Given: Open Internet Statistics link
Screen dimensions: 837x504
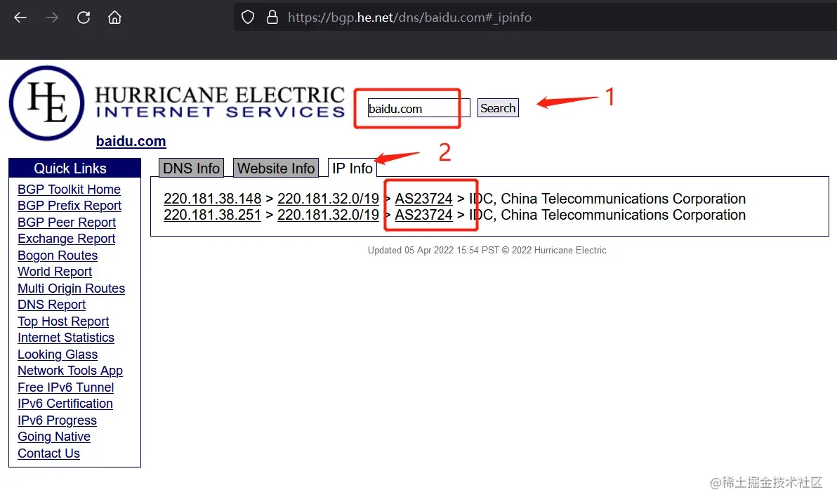Looking at the screenshot, I should [66, 338].
